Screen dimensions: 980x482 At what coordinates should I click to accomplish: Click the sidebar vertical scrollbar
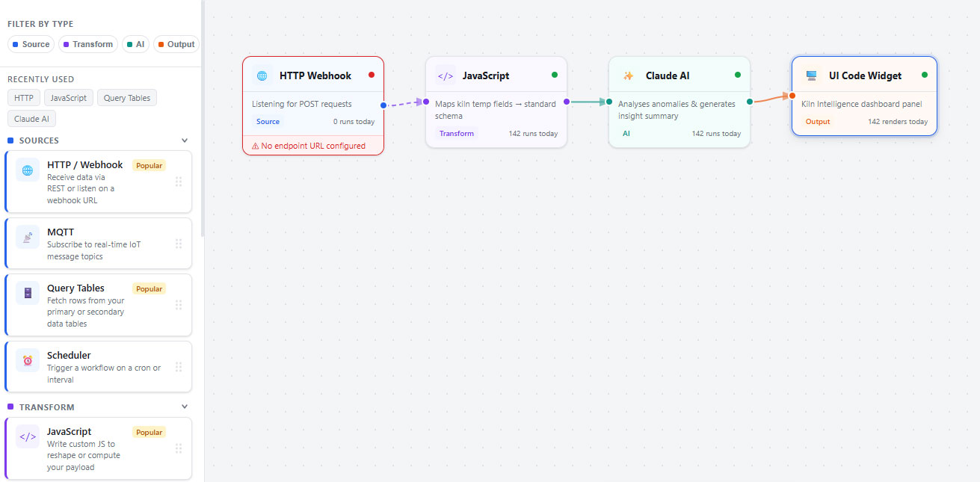(x=203, y=120)
